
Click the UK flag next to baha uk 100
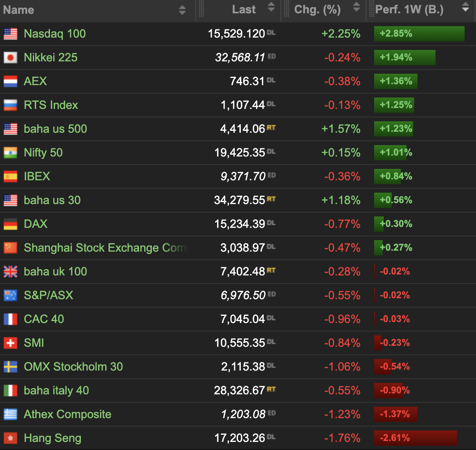10,272
